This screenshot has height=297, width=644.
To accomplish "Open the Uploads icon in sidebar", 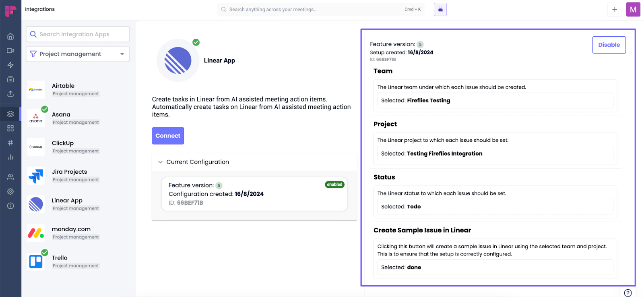I will click(x=10, y=93).
